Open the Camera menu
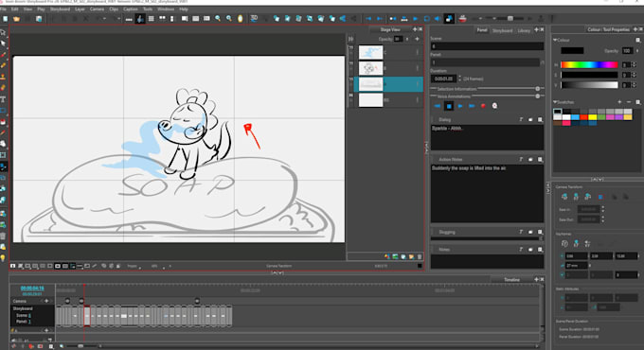The width and height of the screenshot is (644, 350). coord(97,9)
